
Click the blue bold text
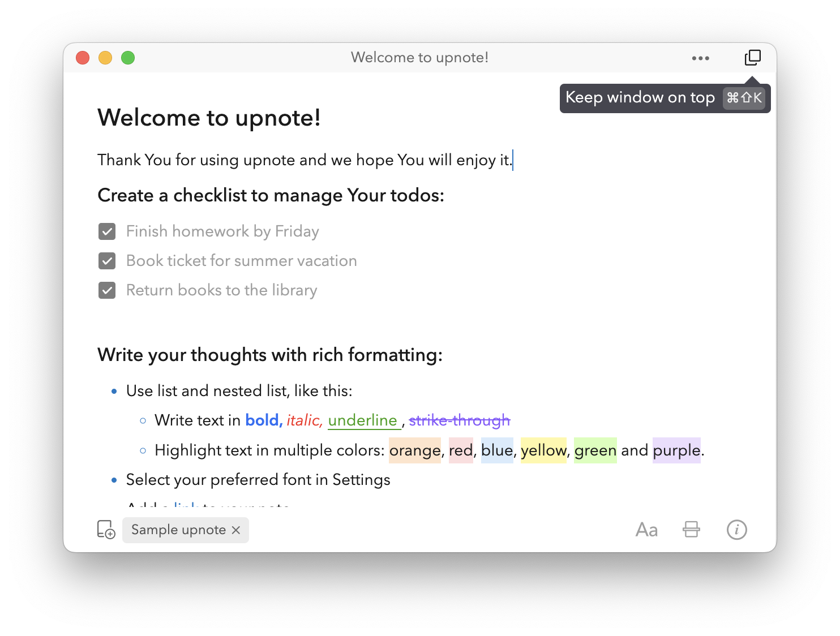[x=263, y=420]
